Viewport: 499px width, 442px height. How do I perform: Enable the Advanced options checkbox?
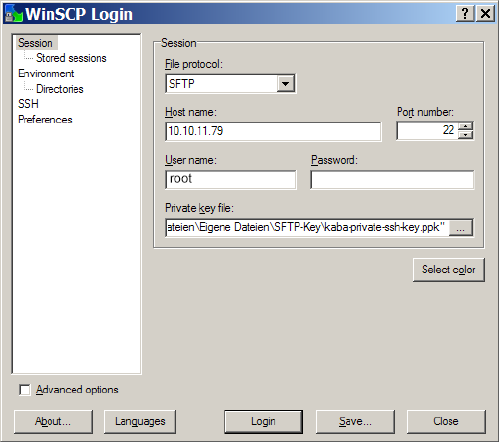pos(25,390)
